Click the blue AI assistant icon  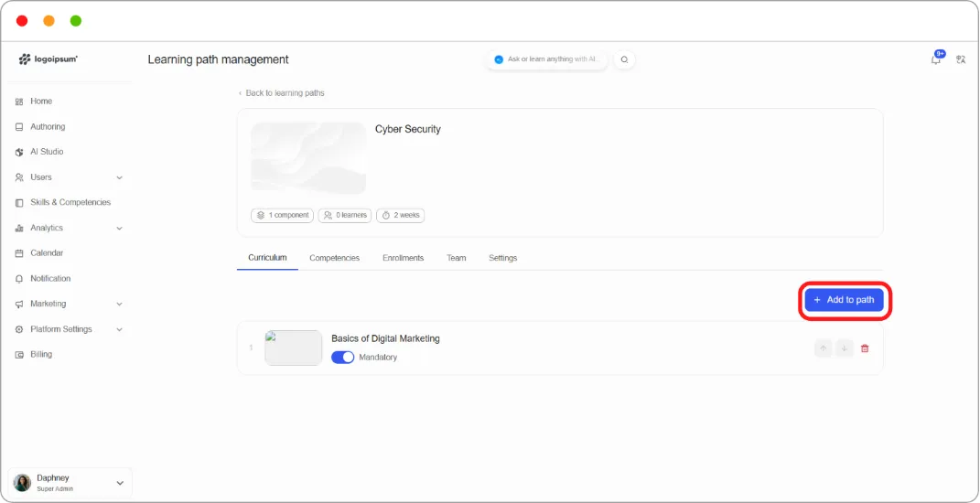pyautogui.click(x=499, y=59)
